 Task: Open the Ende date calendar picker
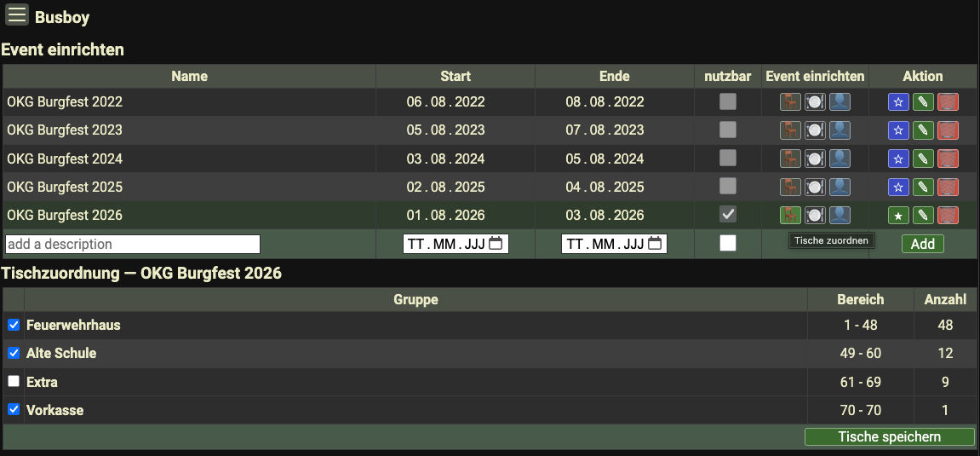point(654,244)
